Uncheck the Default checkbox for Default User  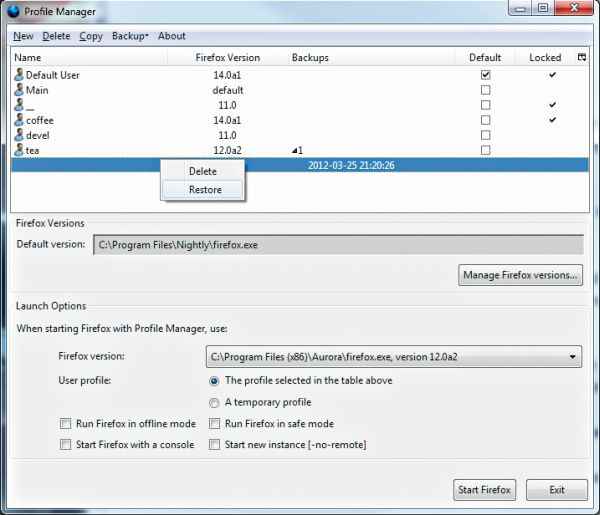coord(485,75)
